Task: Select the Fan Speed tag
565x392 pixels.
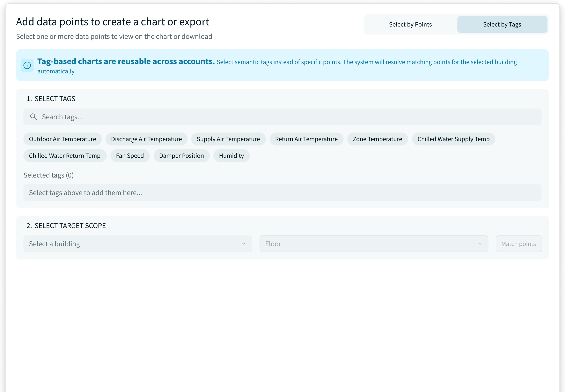Action: (x=130, y=156)
